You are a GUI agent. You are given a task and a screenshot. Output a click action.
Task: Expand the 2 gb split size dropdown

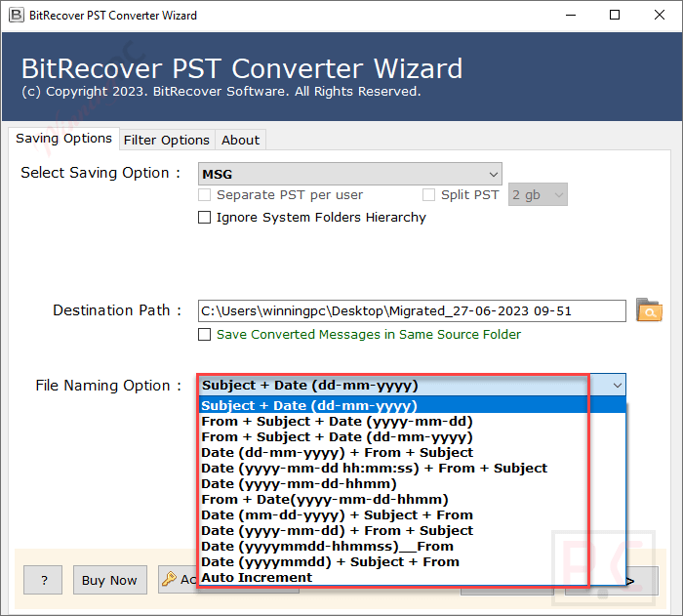(x=538, y=194)
